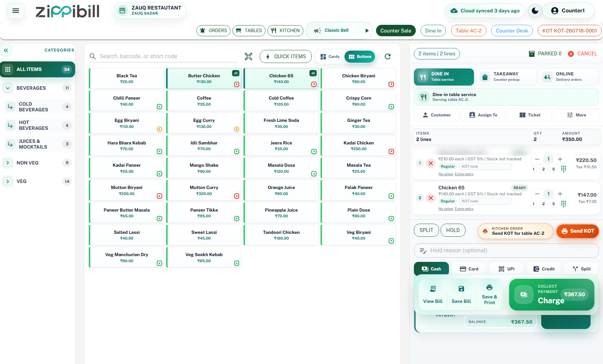Cancel the current order

tap(583, 54)
